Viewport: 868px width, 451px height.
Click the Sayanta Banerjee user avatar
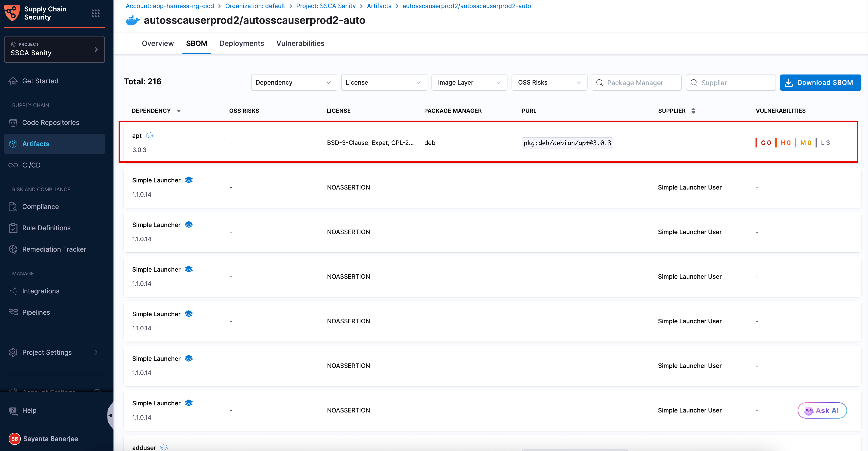coord(14,439)
